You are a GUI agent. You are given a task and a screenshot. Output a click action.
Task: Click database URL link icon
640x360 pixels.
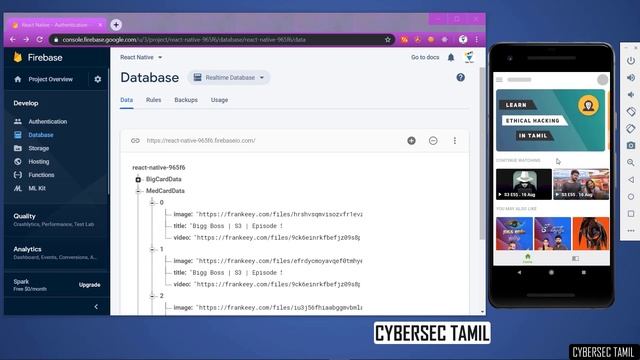[135, 140]
